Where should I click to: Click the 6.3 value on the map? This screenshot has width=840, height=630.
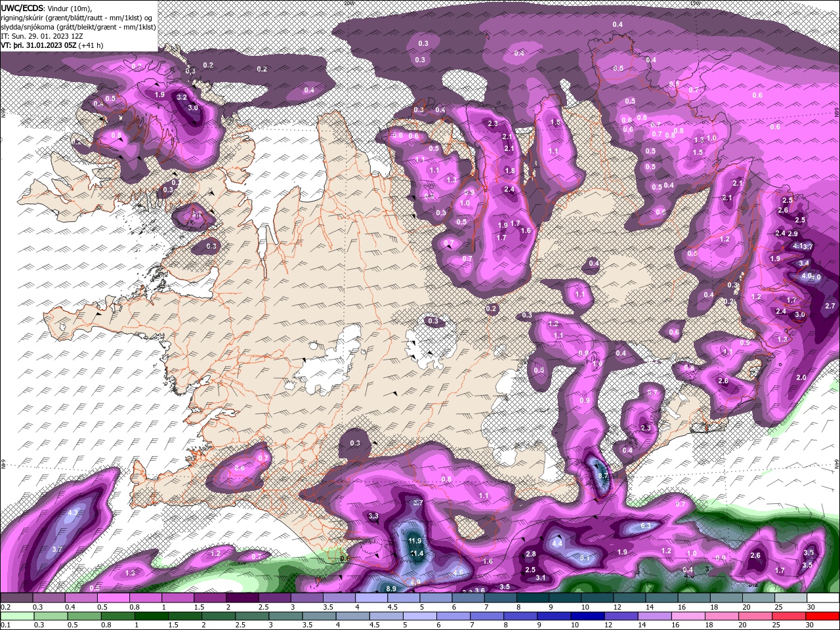point(645,526)
